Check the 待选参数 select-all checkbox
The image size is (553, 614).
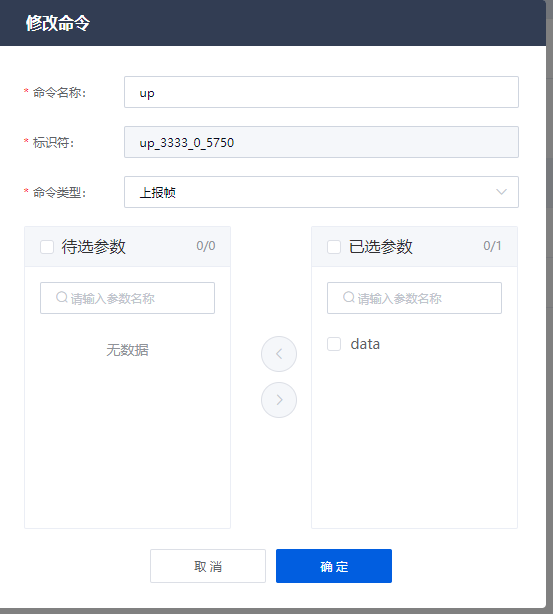click(x=47, y=247)
